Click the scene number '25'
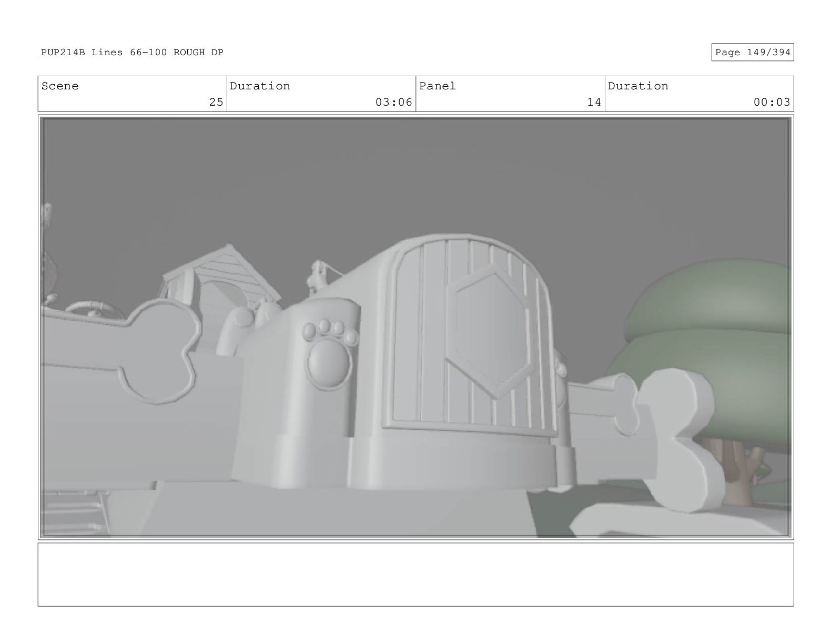Screen dimensions: 832x644 point(216,102)
